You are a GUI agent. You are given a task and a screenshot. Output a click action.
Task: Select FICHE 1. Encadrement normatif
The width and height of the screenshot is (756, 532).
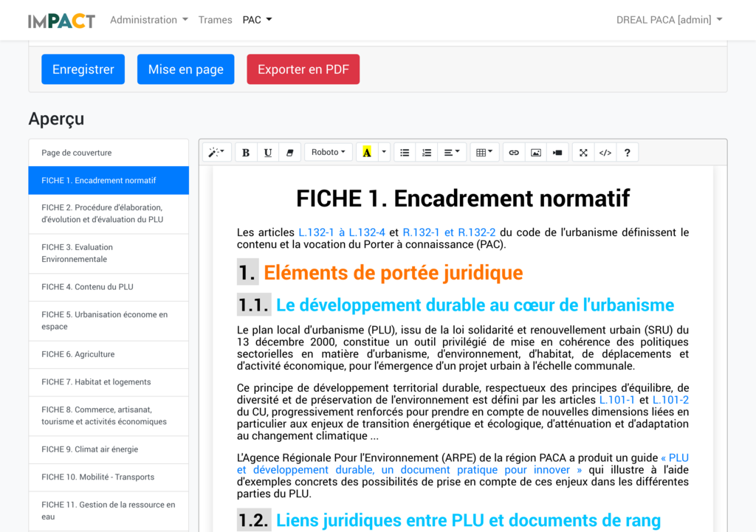tap(109, 180)
